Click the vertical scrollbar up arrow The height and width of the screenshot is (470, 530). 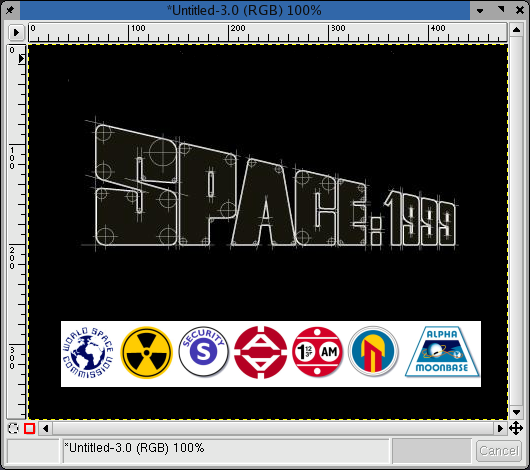tap(516, 30)
